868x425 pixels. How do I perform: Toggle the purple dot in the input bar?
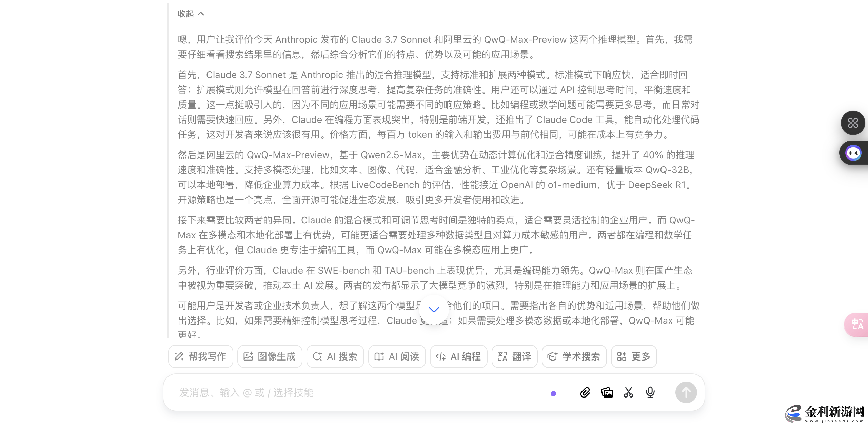pos(554,393)
